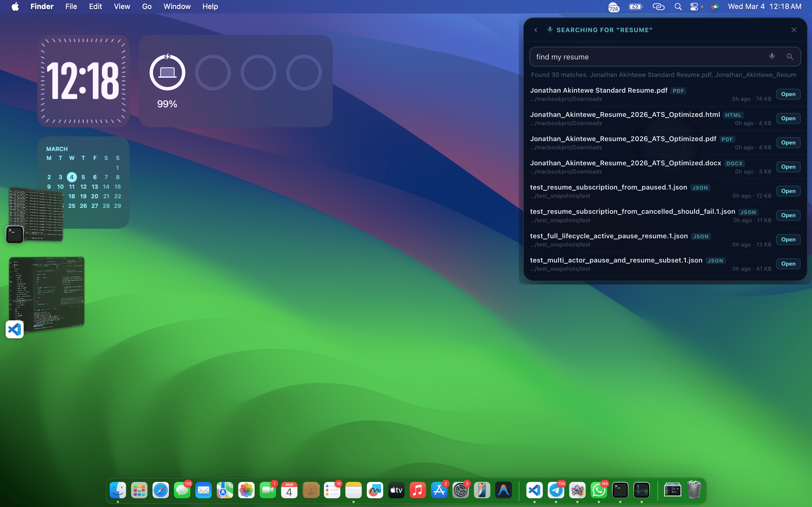Open the Apple menu
This screenshot has width=812, height=507.
point(15,7)
